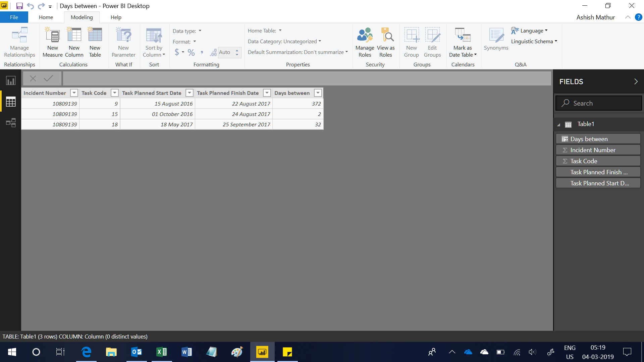Add a New Column
Image resolution: width=644 pixels, height=362 pixels.
pyautogui.click(x=74, y=42)
